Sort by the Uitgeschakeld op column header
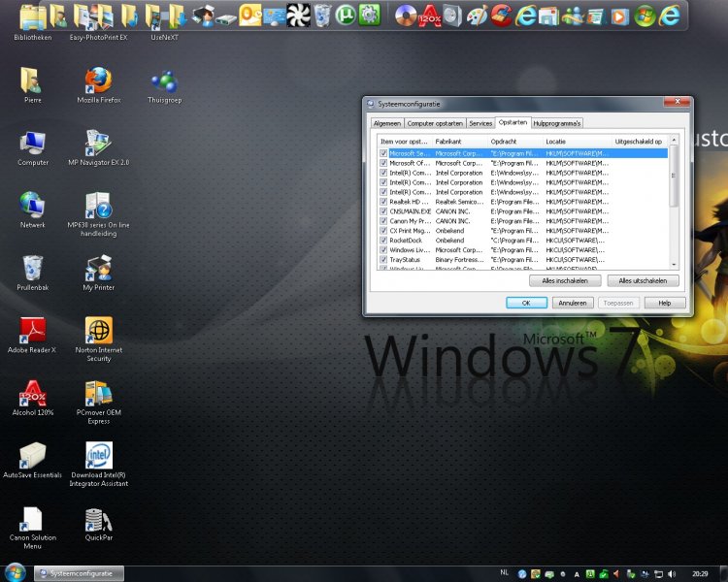728x582 pixels. coord(640,142)
